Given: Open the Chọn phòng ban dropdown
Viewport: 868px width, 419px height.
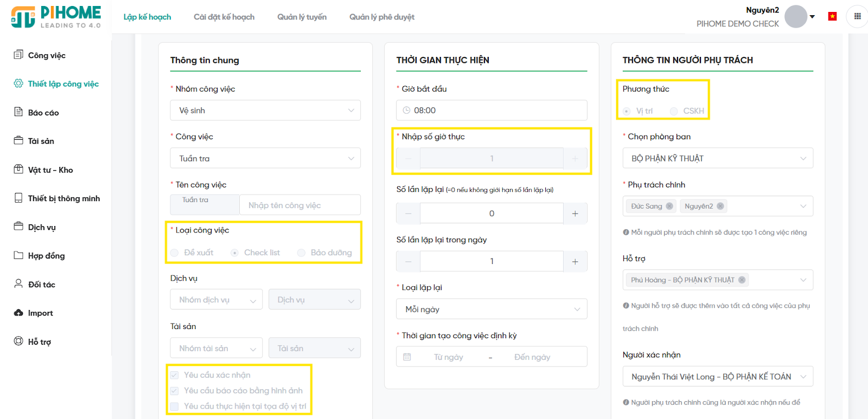Looking at the screenshot, I should point(717,158).
